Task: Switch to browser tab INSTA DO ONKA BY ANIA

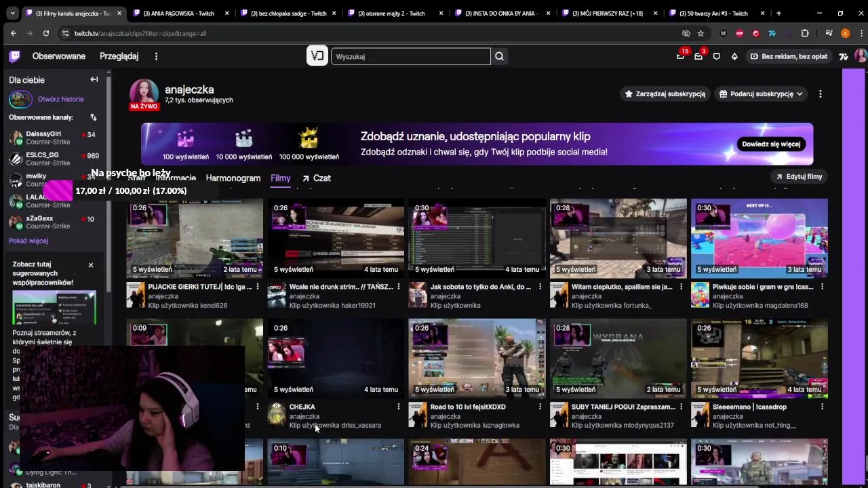Action: coord(502,13)
